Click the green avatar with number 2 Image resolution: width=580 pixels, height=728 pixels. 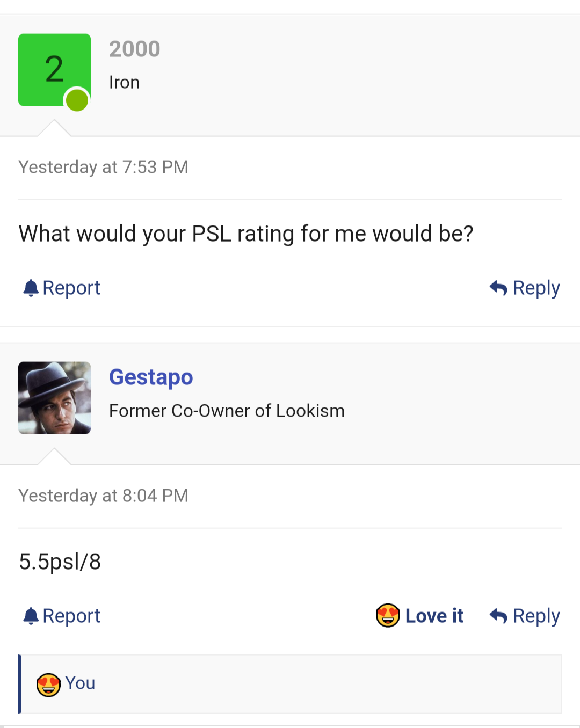click(54, 70)
